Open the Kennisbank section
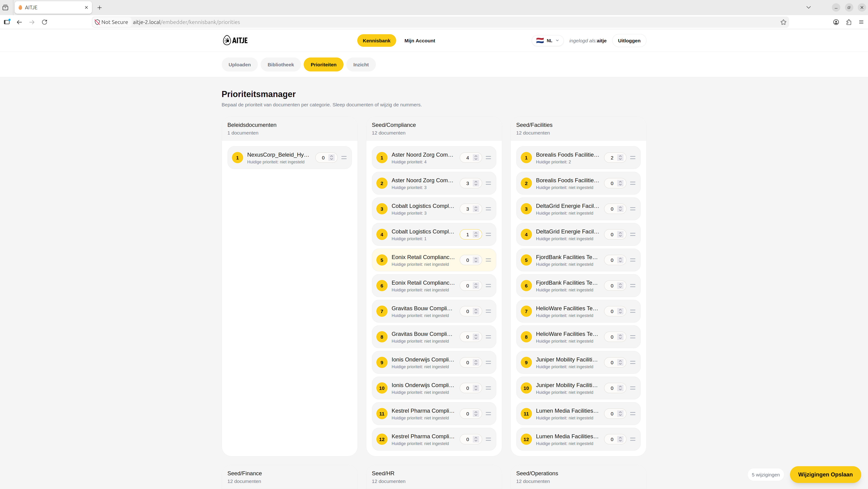Viewport: 868px width, 489px height. (x=376, y=40)
